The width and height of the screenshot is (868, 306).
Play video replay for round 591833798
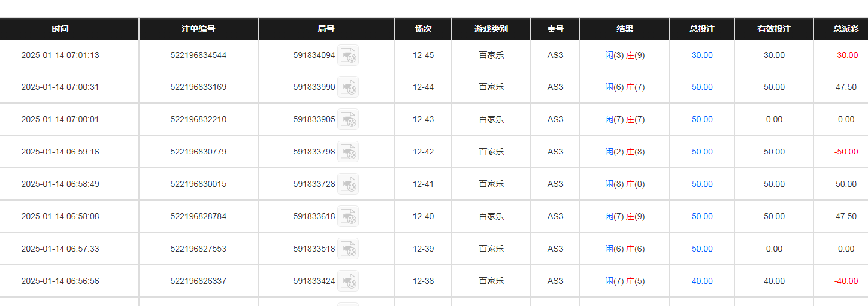click(x=348, y=152)
